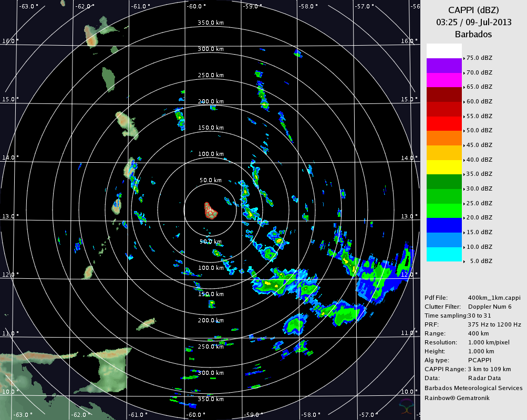Click the Data value Radar Data
This screenshot has width=527, height=420.
484,378
